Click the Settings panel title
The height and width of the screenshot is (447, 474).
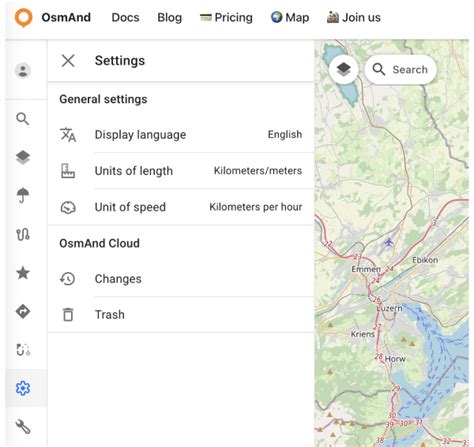(x=120, y=61)
